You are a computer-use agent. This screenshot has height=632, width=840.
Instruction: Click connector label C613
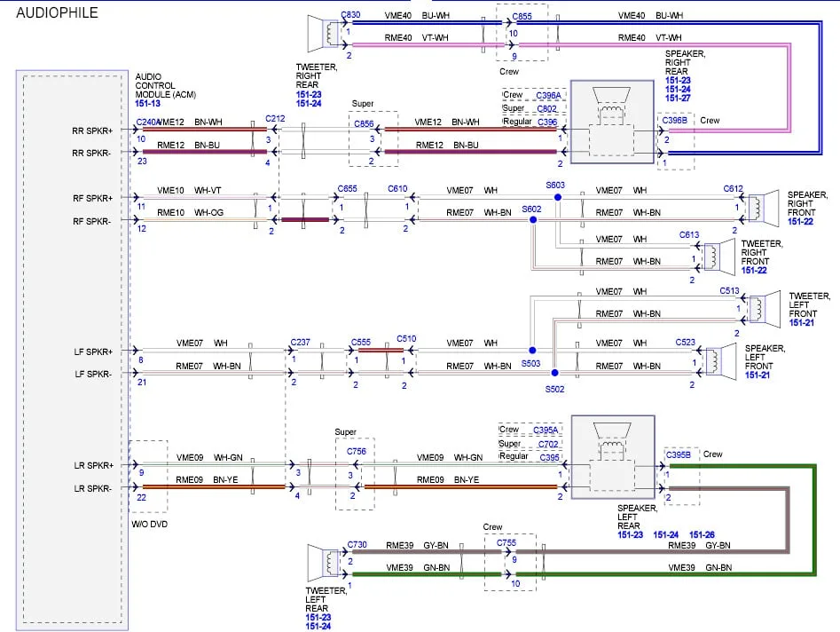pyautogui.click(x=689, y=235)
